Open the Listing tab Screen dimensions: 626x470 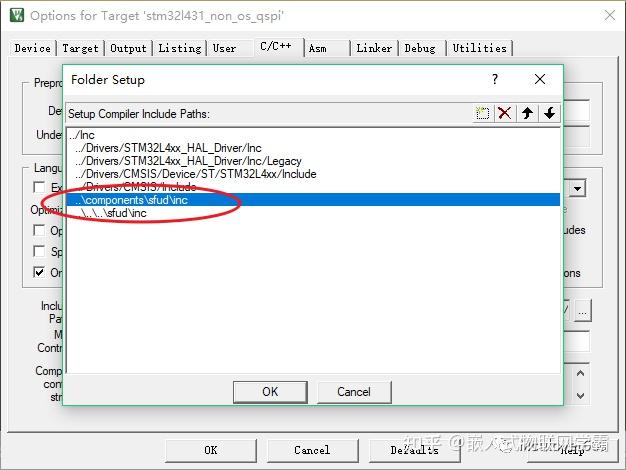click(180, 48)
